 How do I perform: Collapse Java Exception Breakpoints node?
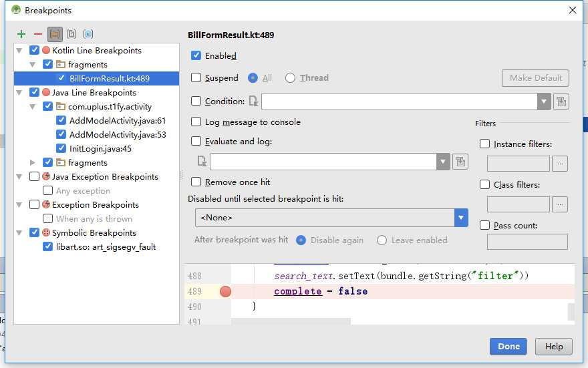coord(19,176)
